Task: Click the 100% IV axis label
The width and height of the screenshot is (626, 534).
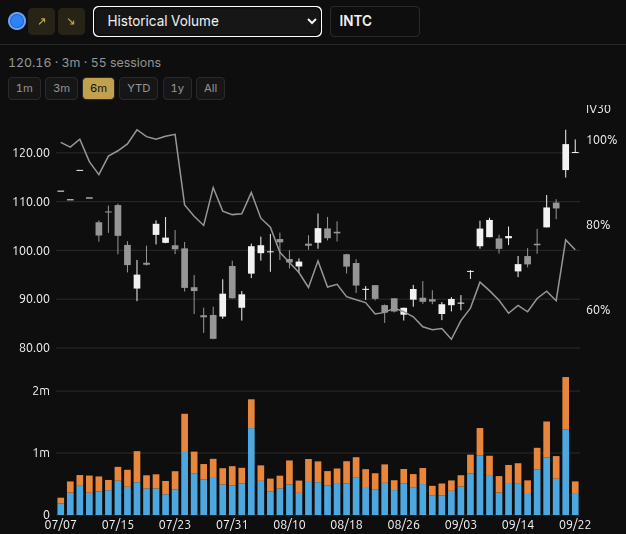Action: [602, 140]
